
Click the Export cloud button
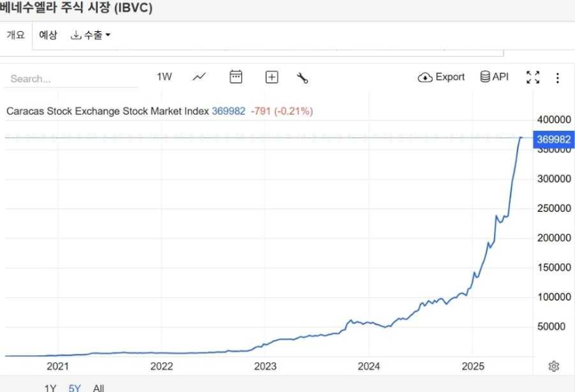pos(441,77)
